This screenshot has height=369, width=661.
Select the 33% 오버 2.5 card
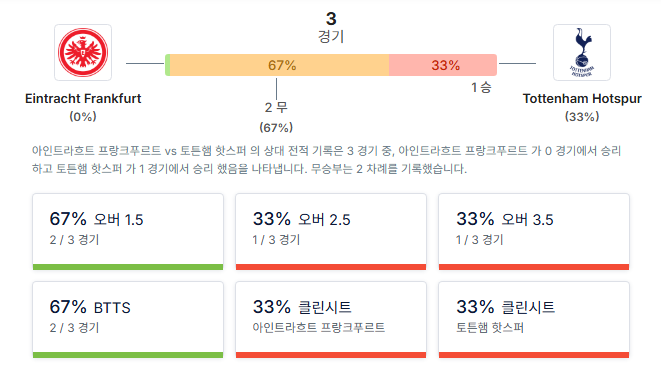click(x=331, y=232)
